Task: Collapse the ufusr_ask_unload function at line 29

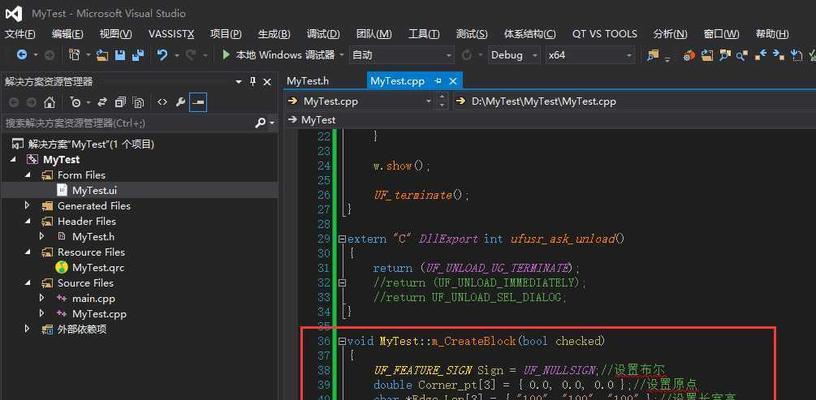Action: [342, 239]
